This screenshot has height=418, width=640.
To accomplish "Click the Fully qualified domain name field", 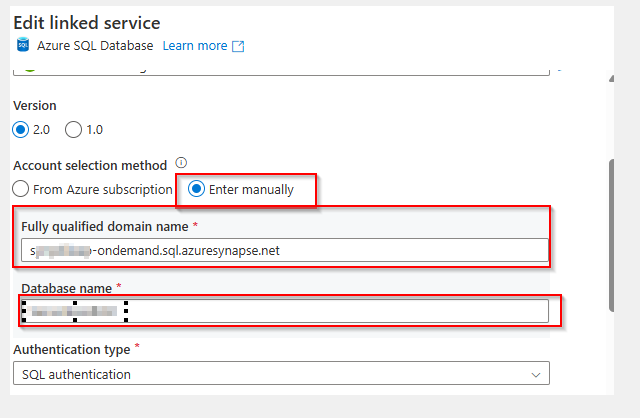I will click(284, 250).
